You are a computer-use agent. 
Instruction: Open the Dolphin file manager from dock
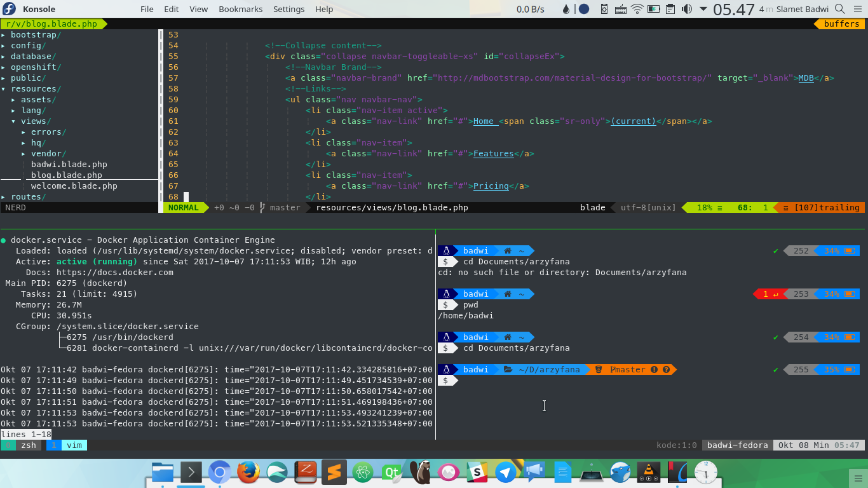[163, 472]
